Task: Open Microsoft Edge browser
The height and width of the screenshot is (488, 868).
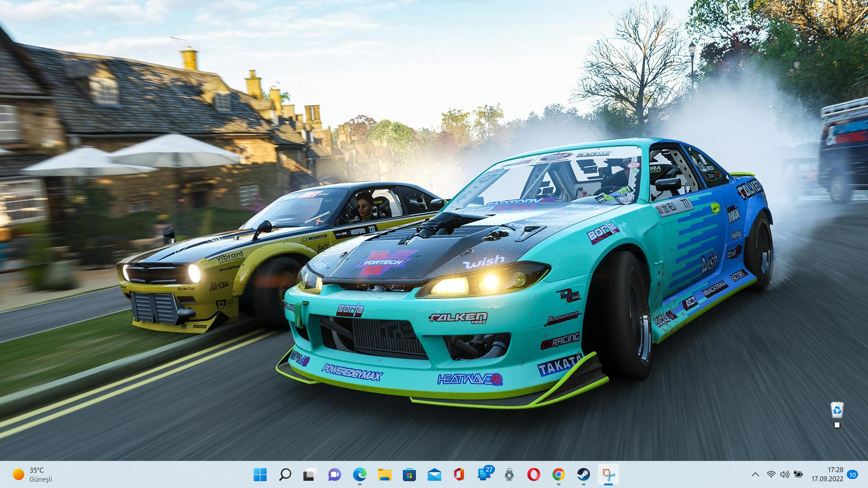Action: tap(359, 474)
